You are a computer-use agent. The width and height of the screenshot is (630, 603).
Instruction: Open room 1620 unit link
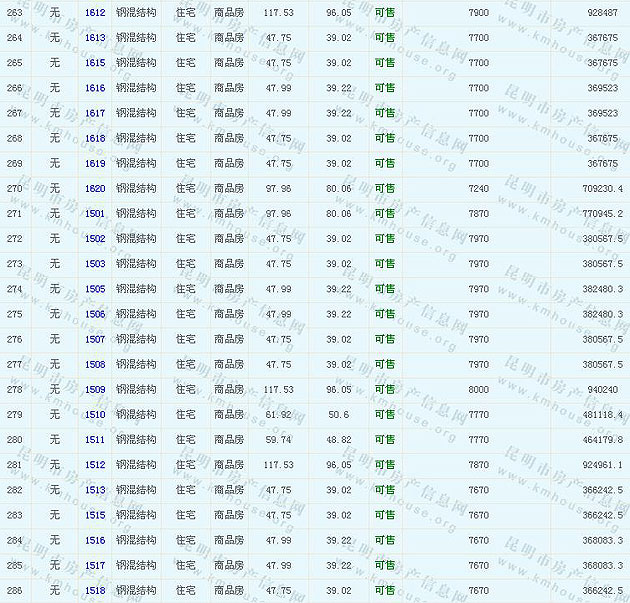point(95,188)
